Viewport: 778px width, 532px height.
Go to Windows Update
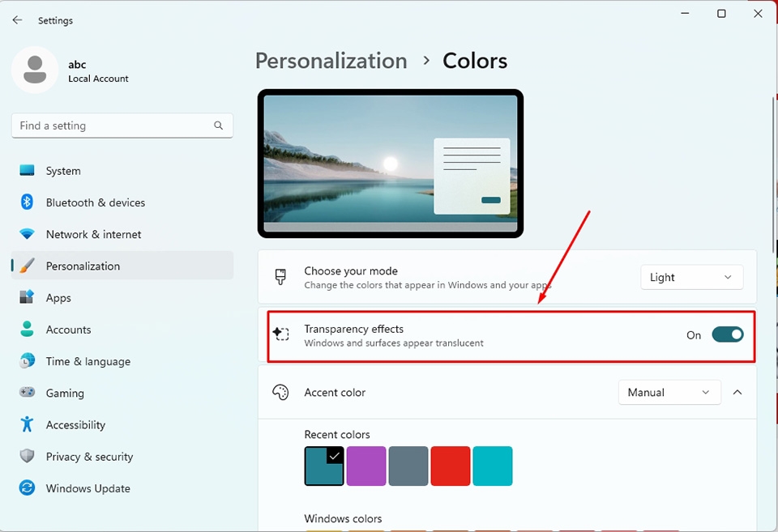[x=122, y=488]
